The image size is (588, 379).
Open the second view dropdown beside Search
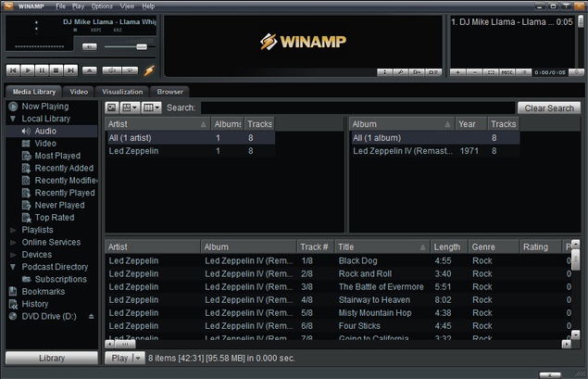[131, 108]
